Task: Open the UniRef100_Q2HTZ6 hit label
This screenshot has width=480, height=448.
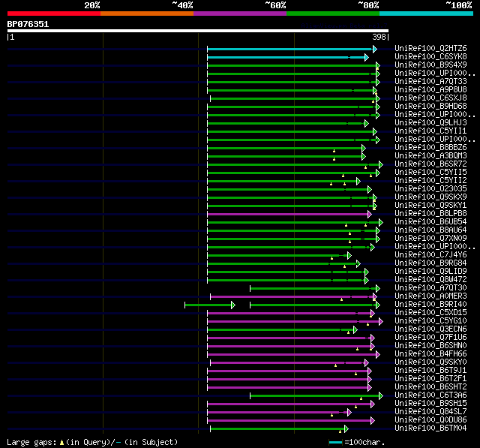Action: point(430,48)
